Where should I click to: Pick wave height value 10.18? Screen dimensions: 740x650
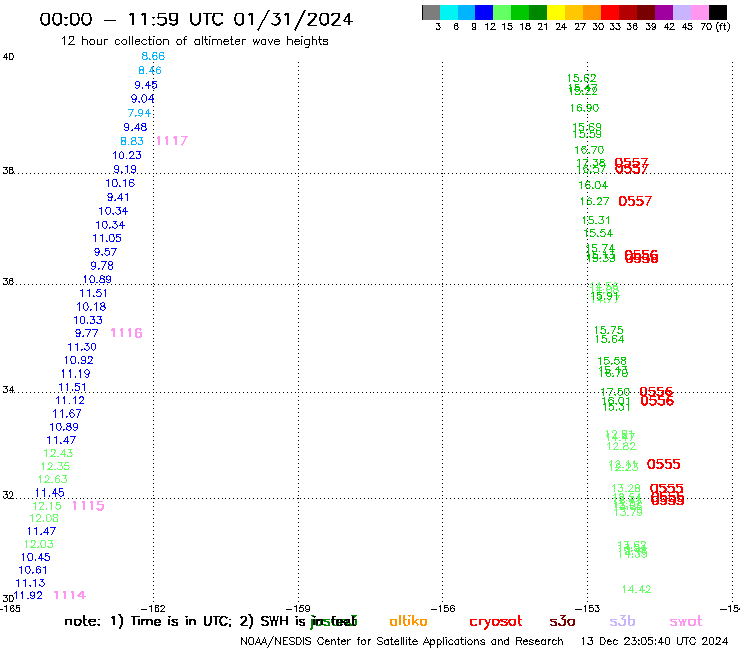(x=91, y=307)
